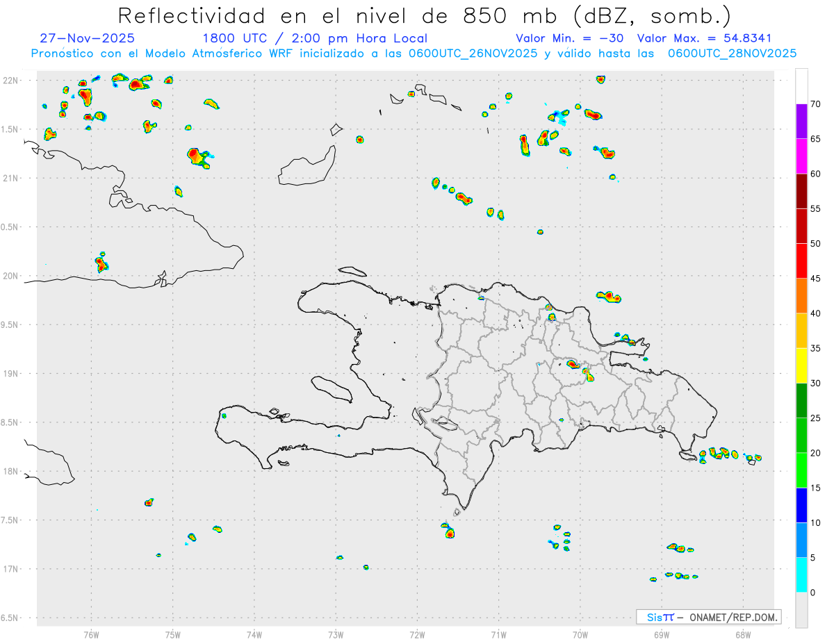Click the crimson 50-55 dBZ colorbar segment
The image size is (834, 644).
pyautogui.click(x=801, y=226)
